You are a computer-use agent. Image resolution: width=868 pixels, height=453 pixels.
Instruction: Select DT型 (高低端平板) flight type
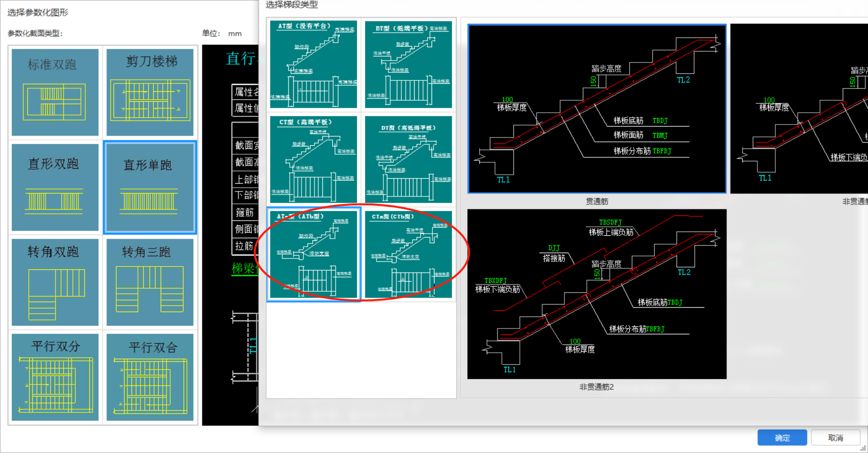pyautogui.click(x=408, y=159)
